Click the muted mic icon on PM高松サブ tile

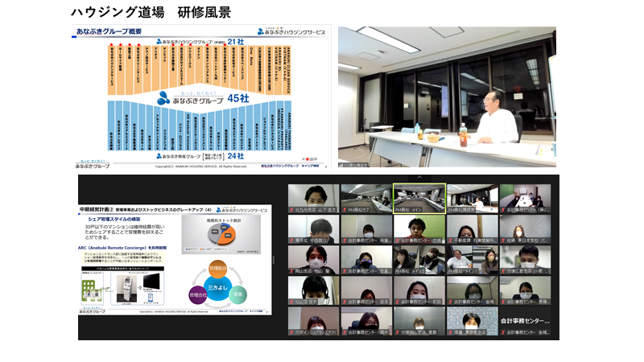(x=345, y=208)
